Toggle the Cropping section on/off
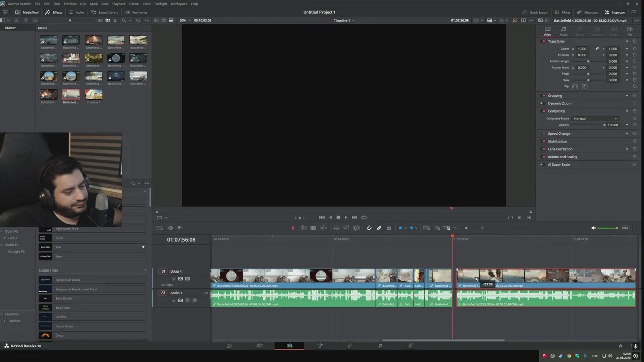Viewport: 644px width, 362px height. [543, 95]
